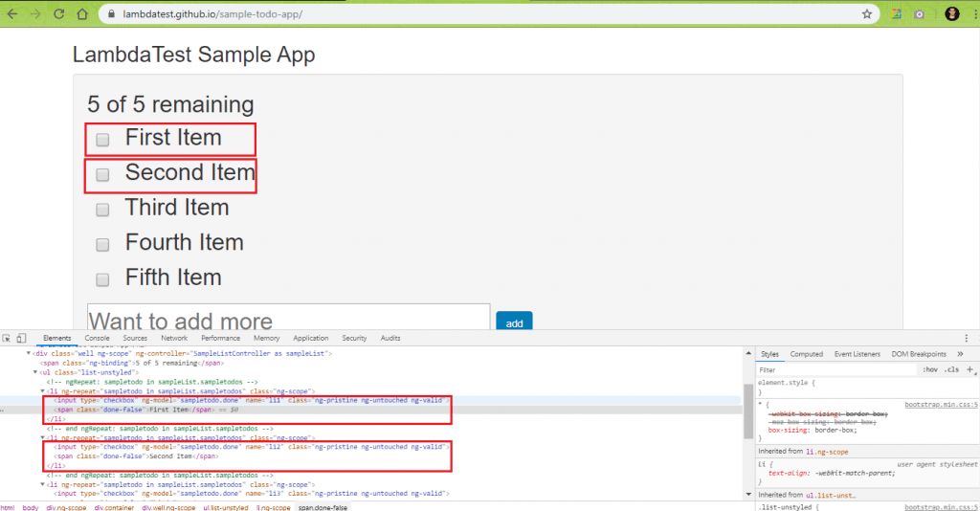Open the Performance tab
The width and height of the screenshot is (980, 511).
click(221, 338)
